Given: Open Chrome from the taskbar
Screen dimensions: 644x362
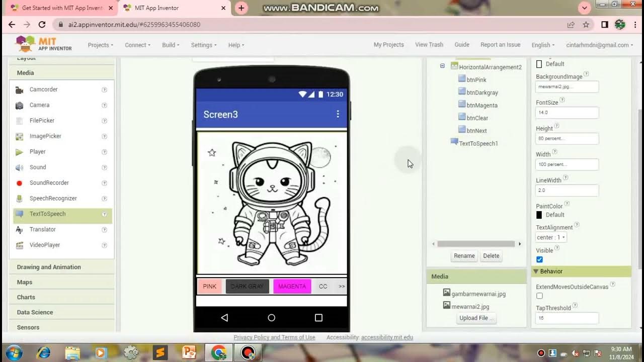Looking at the screenshot, I should [219, 352].
